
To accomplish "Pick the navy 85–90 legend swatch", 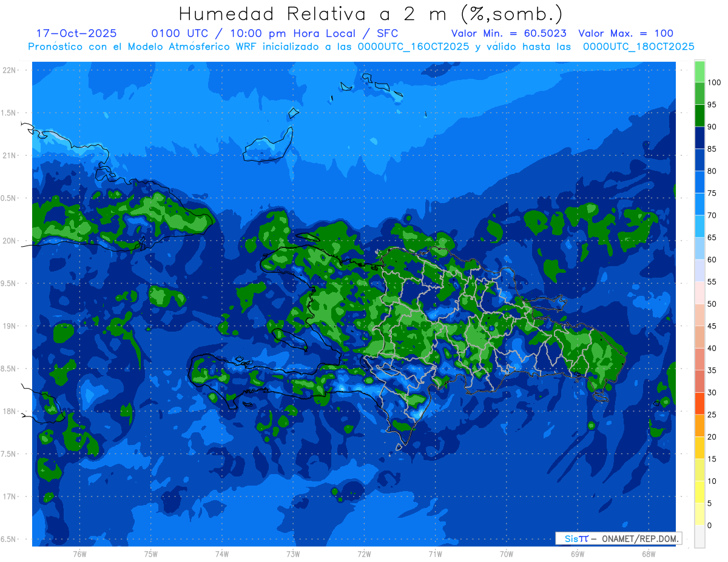I will pos(699,138).
